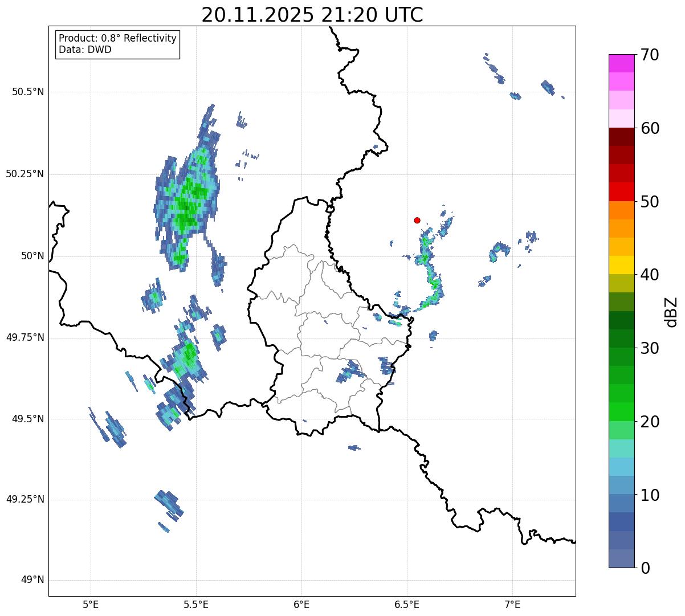Click the 49.25°N latitude tick label
Viewport: 685px width, 616px height.
(25, 499)
